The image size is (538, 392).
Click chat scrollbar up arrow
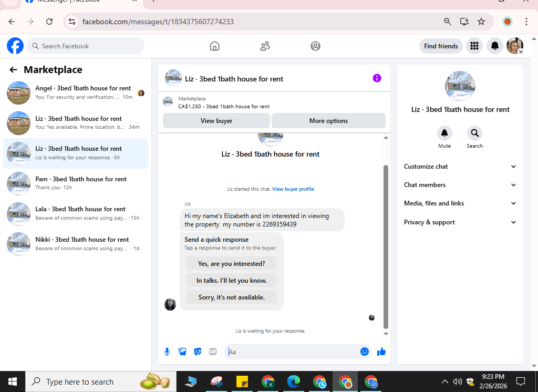click(386, 138)
